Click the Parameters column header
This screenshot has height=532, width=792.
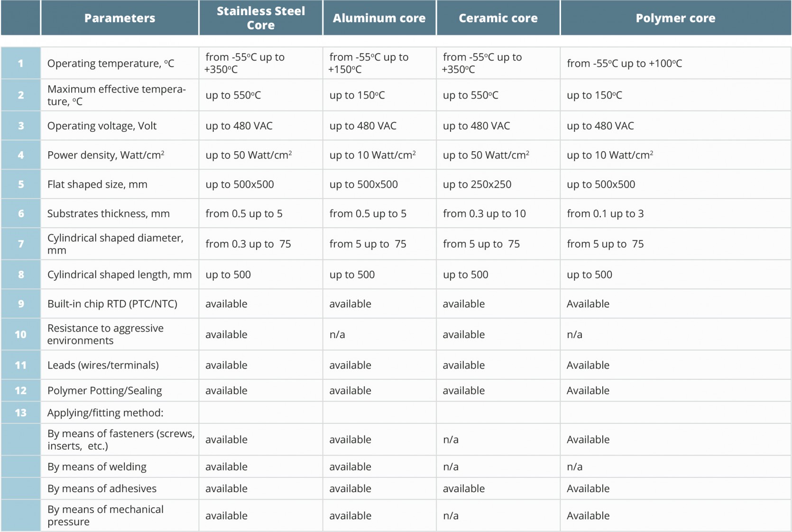pyautogui.click(x=120, y=18)
